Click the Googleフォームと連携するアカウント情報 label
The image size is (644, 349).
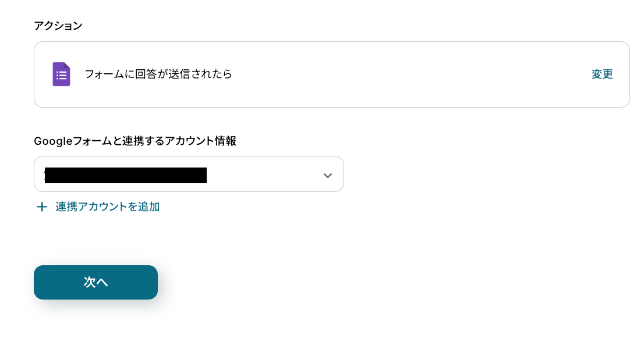[x=135, y=141]
